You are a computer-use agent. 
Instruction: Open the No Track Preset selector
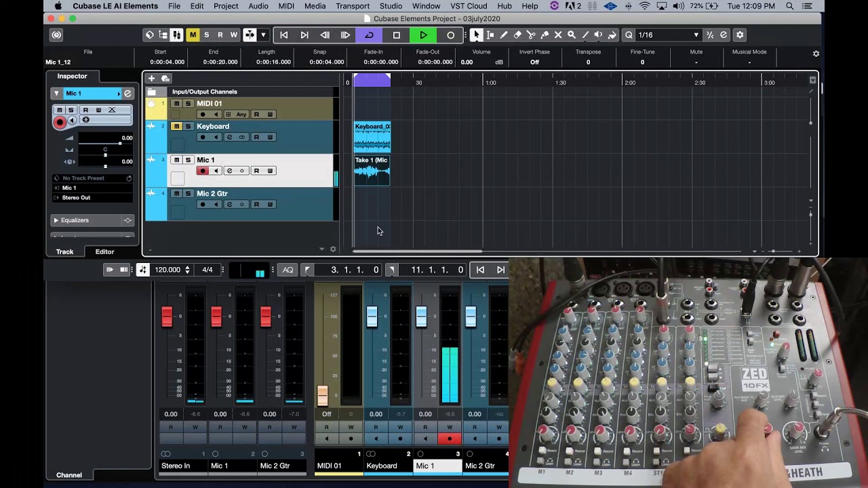point(92,178)
